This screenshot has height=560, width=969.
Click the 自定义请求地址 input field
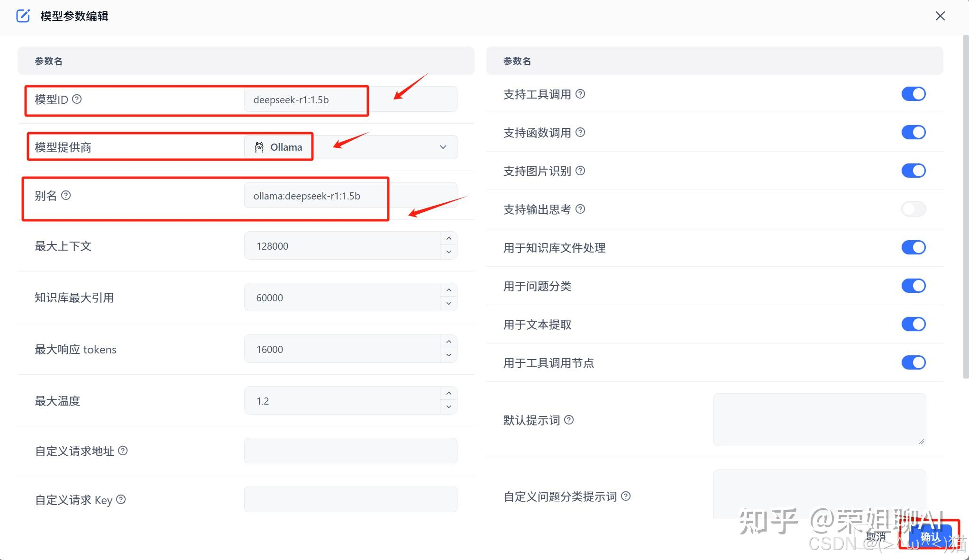pos(350,451)
